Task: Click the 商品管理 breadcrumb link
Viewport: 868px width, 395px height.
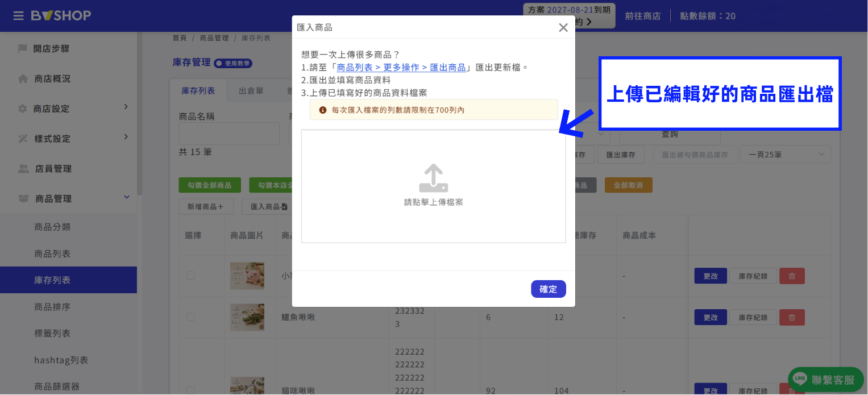Action: [x=214, y=38]
